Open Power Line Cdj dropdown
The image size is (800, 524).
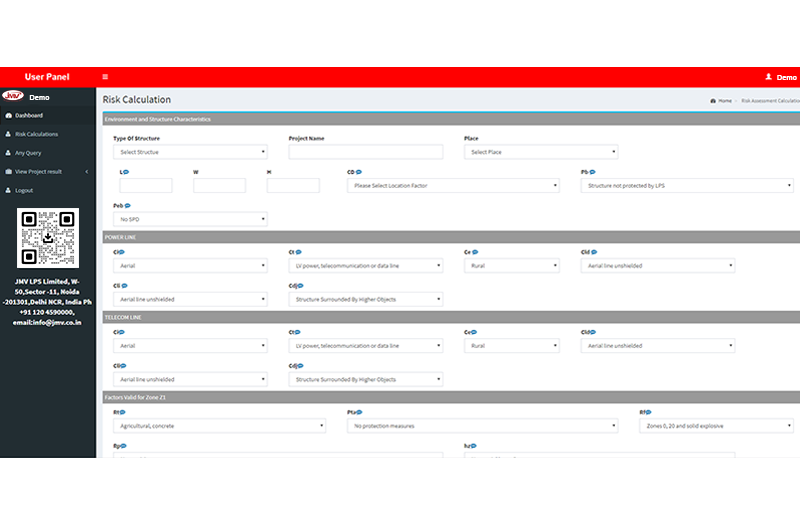click(x=366, y=300)
